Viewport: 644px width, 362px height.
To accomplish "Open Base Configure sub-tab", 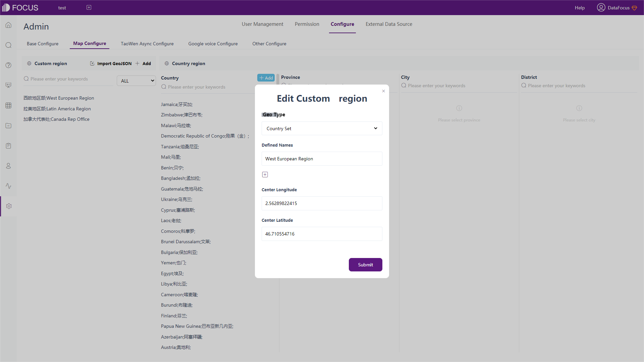I will tap(43, 44).
